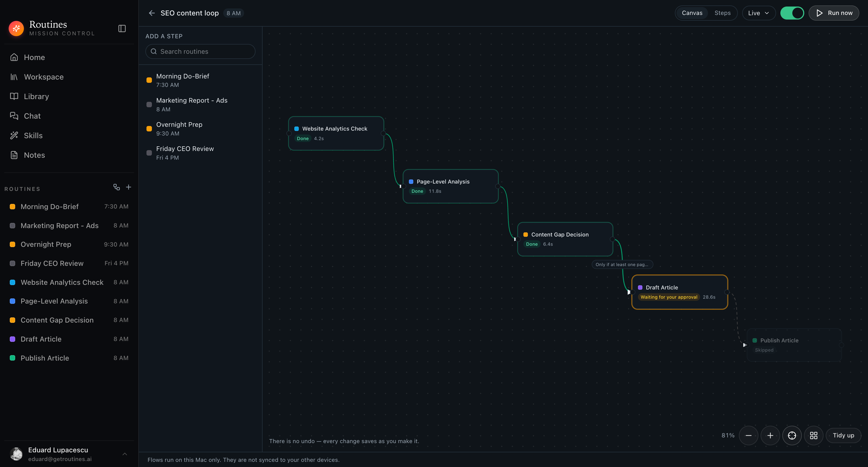868x467 pixels.
Task: Click the Run now button
Action: tap(834, 13)
